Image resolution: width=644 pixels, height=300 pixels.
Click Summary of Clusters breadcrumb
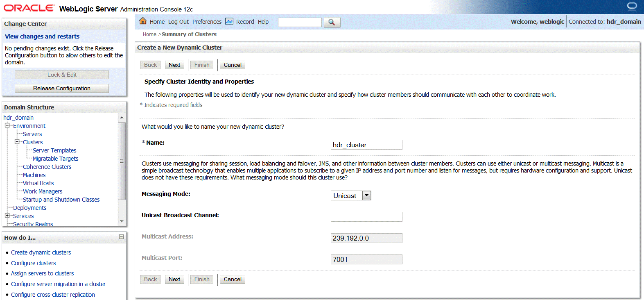[x=189, y=34]
